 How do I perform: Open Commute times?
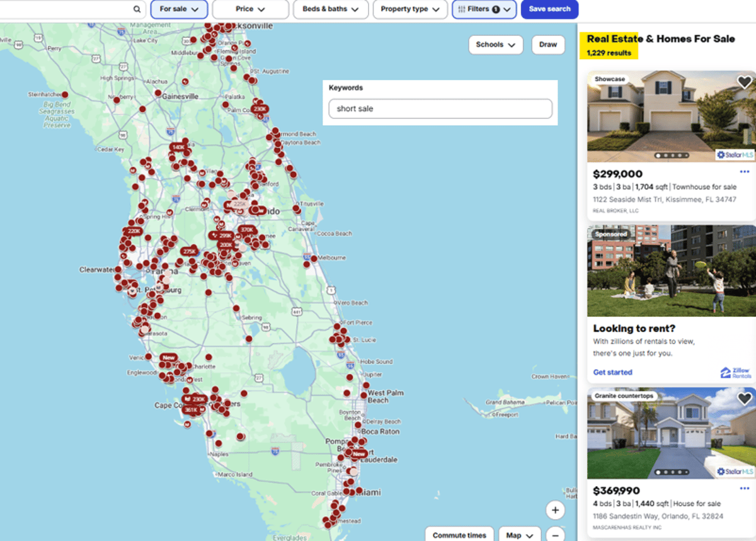[459, 535]
